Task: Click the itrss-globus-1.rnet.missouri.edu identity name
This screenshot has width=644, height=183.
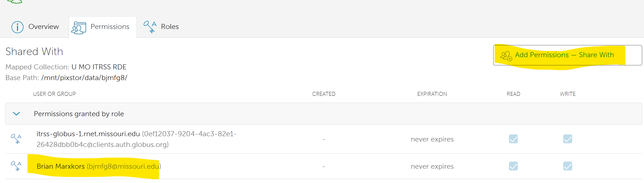Action: 88,134
